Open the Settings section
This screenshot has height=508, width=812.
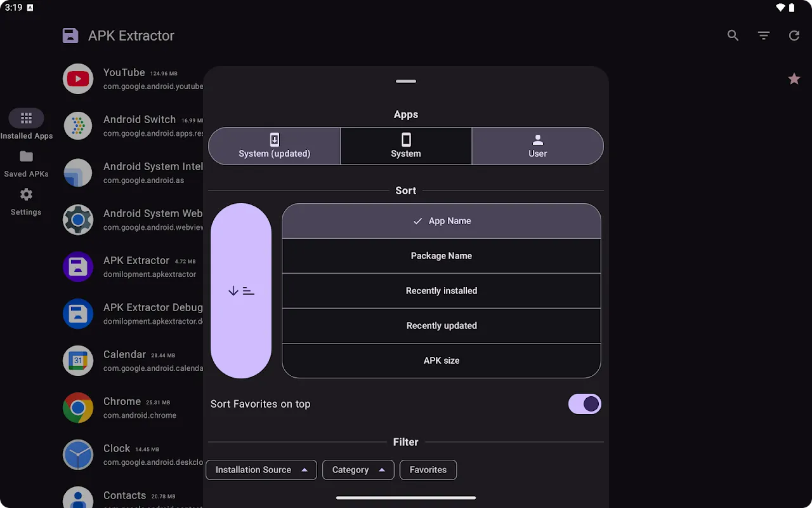pos(25,202)
